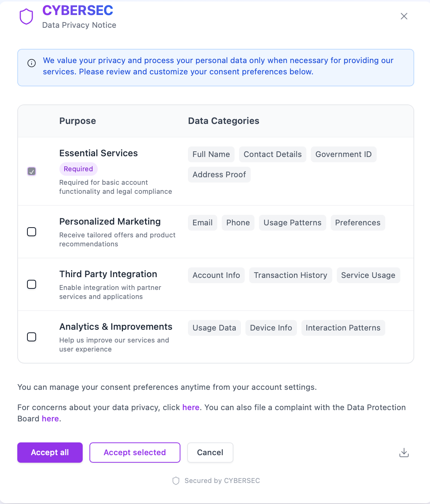
Task: Open the Data Protection Board complaint 'here' link
Action: click(x=50, y=419)
